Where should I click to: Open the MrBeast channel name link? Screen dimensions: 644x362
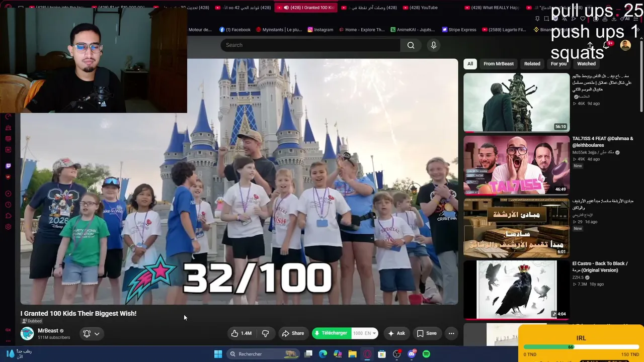coord(48,331)
